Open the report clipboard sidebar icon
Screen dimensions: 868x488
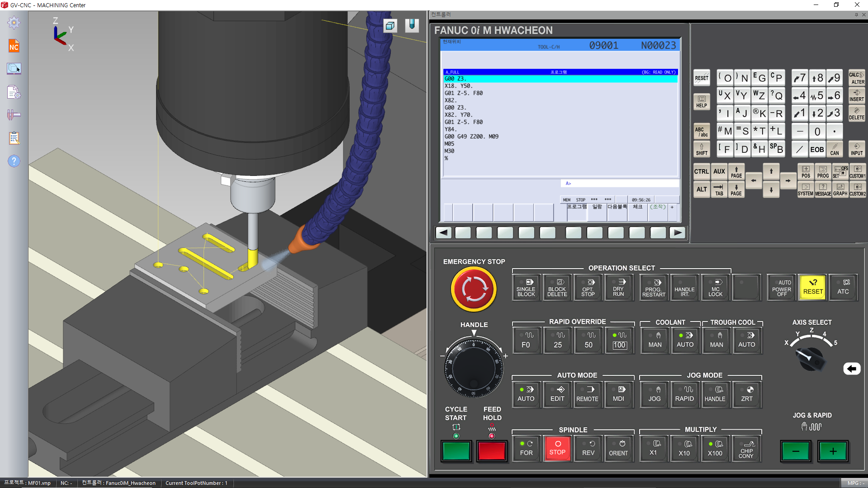(14, 138)
